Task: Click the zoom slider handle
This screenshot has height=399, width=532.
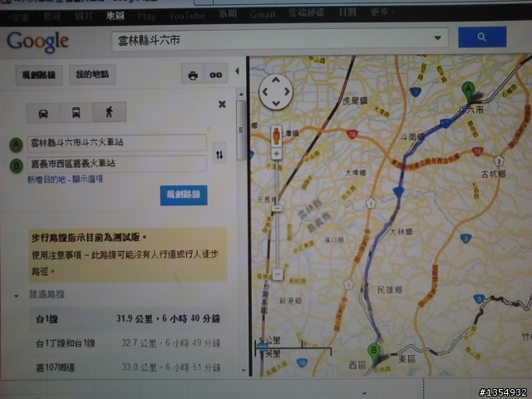Action: 277,209
